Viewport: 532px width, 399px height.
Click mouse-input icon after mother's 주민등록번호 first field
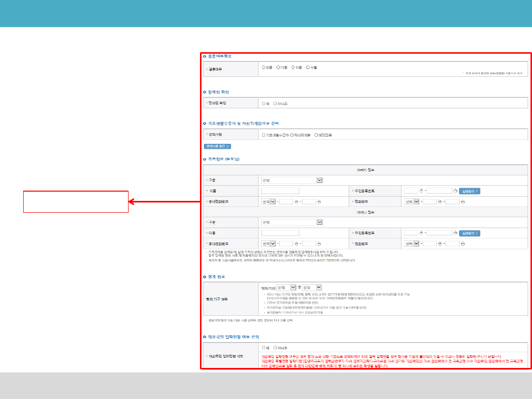(x=421, y=233)
